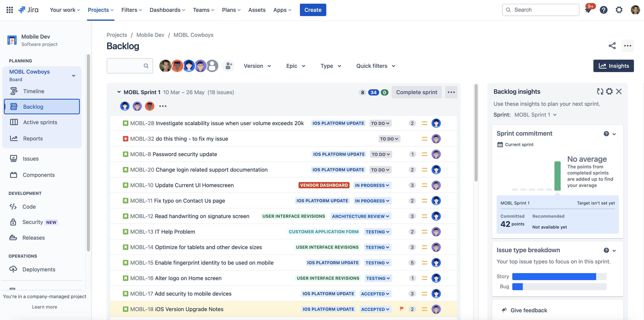This screenshot has height=320, width=644.
Task: Open Jira settings with the gear icon
Action: coord(619,10)
